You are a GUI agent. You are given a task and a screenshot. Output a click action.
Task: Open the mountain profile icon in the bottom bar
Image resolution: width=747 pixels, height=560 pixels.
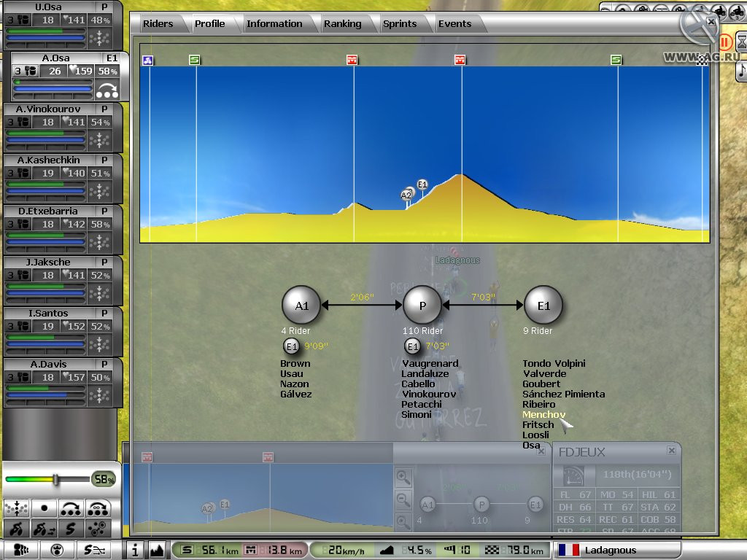tap(157, 550)
